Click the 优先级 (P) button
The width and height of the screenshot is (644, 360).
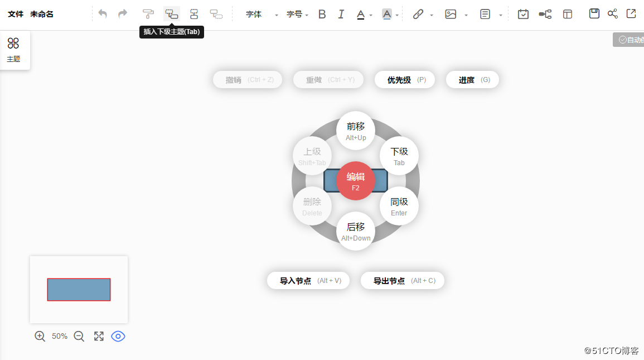pos(405,80)
